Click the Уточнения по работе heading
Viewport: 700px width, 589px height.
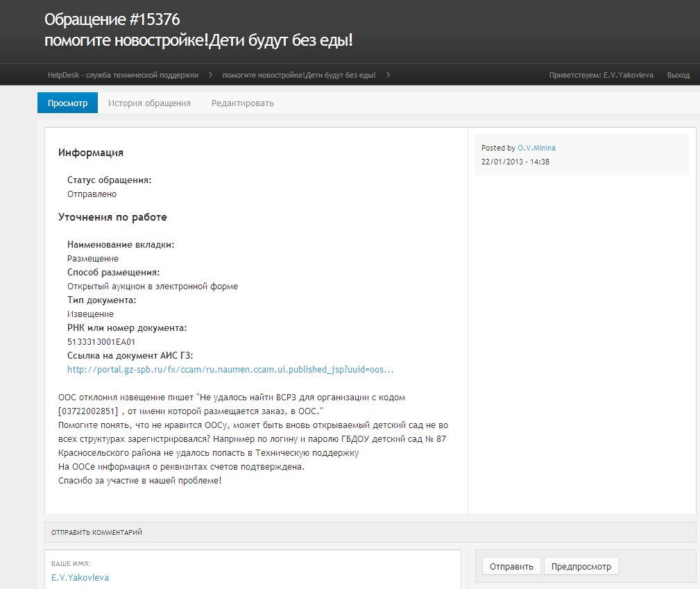112,217
